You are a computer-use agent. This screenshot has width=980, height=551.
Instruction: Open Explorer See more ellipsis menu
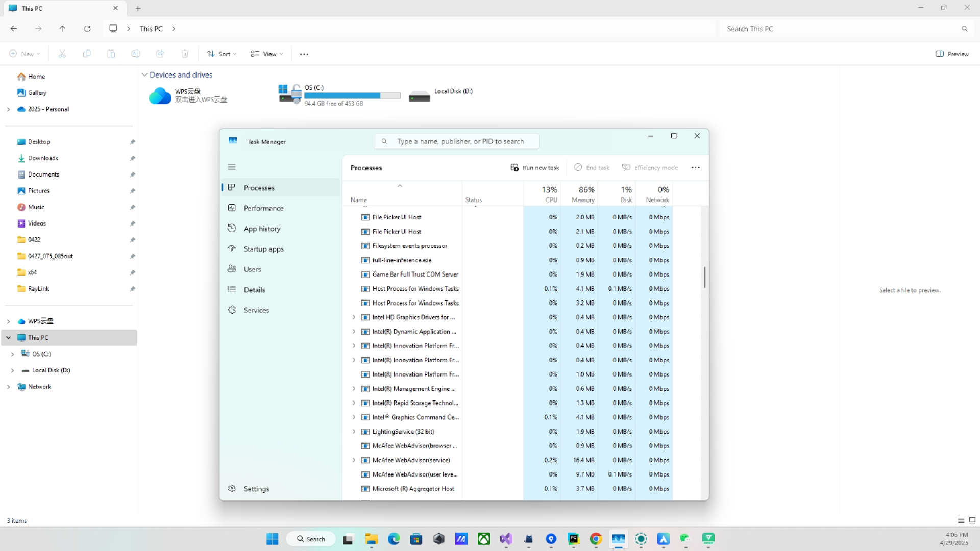pyautogui.click(x=304, y=54)
